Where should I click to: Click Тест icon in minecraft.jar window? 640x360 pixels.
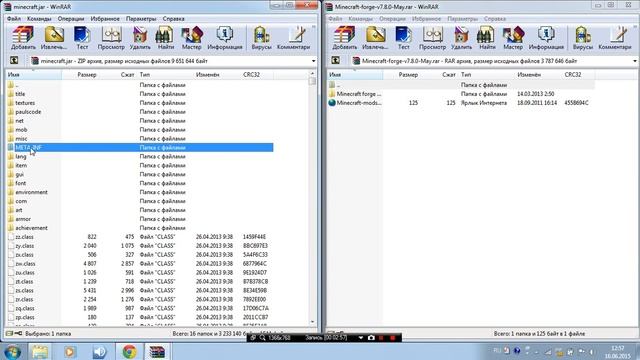click(82, 38)
